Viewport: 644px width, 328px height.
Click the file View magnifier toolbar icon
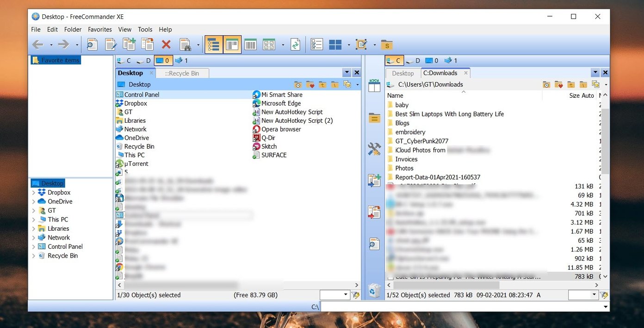(92, 44)
